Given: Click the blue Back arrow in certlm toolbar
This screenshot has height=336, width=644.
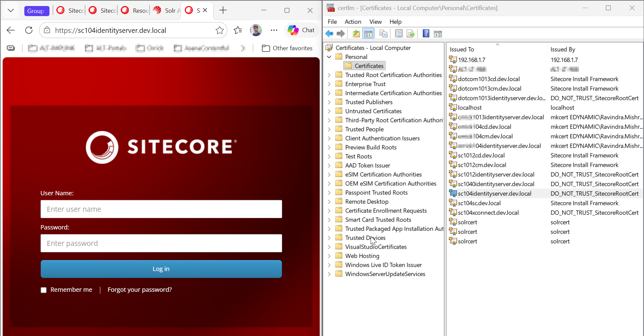Looking at the screenshot, I should tap(329, 33).
